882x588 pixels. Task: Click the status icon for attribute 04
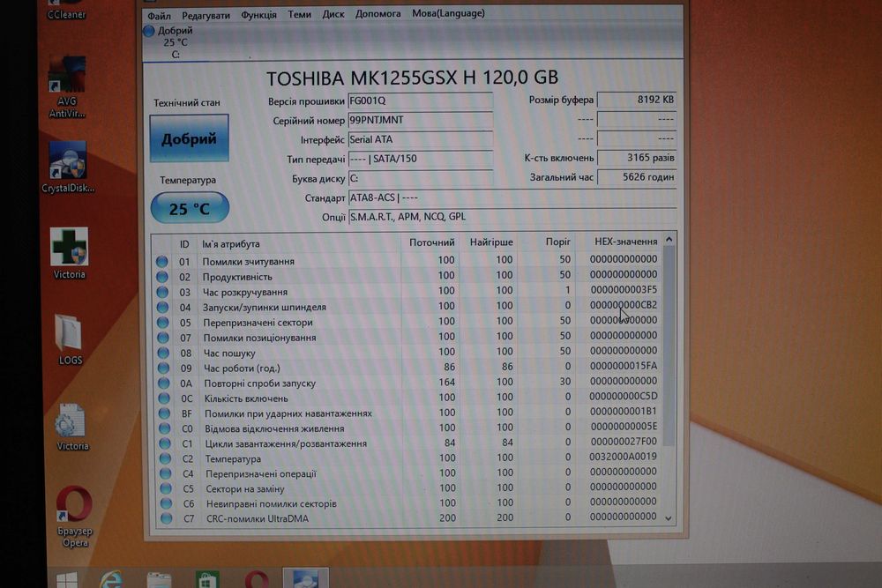pos(162,307)
